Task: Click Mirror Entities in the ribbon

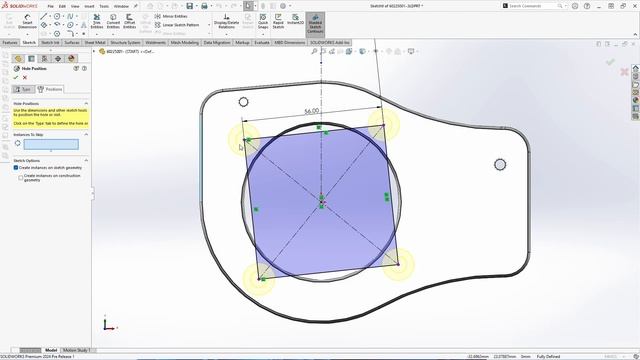Action: pyautogui.click(x=171, y=16)
